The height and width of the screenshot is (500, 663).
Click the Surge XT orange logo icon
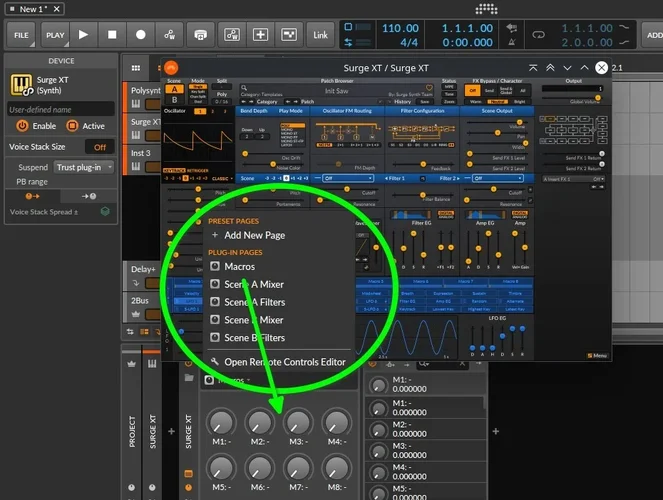170,67
